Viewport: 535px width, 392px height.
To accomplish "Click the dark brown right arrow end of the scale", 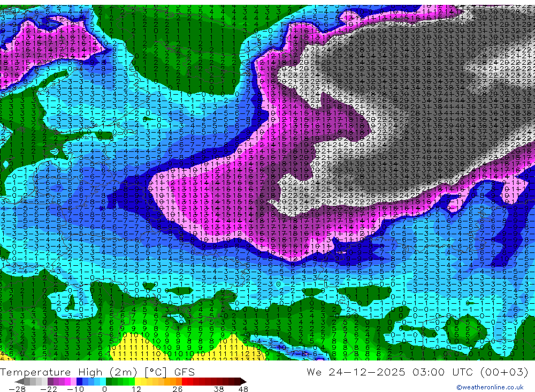I will 243,381.
